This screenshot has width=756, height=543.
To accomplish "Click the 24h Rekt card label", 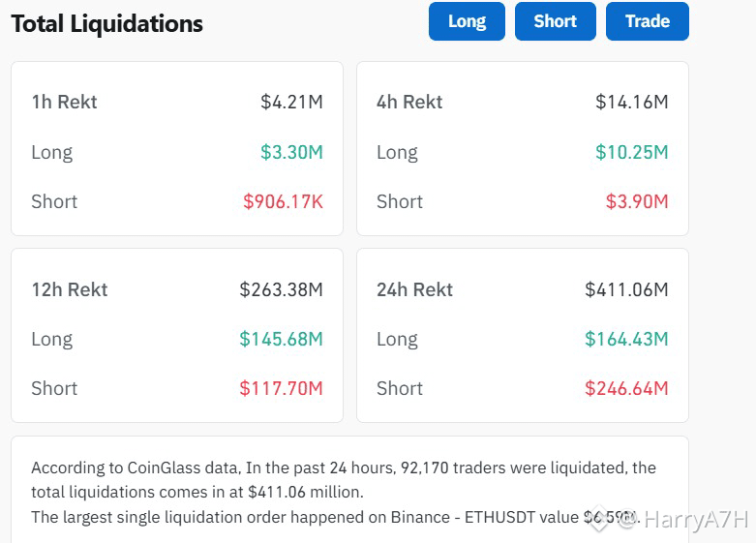I will point(414,289).
